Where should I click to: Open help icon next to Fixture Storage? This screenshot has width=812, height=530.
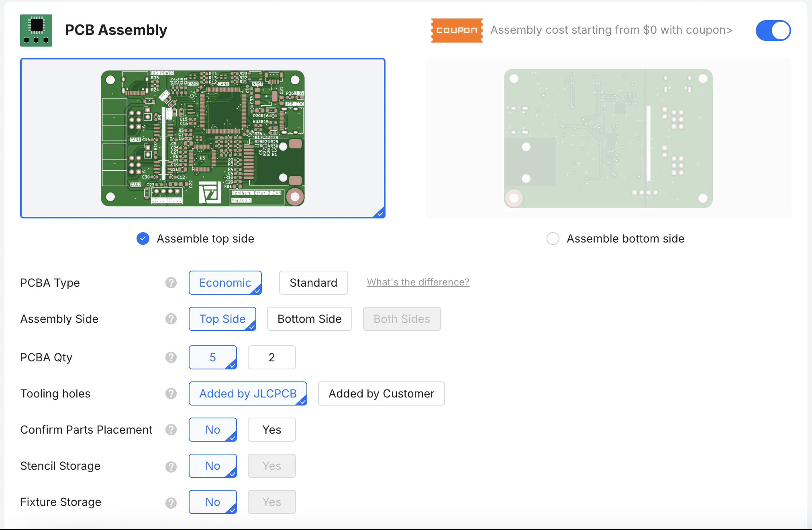tap(171, 502)
